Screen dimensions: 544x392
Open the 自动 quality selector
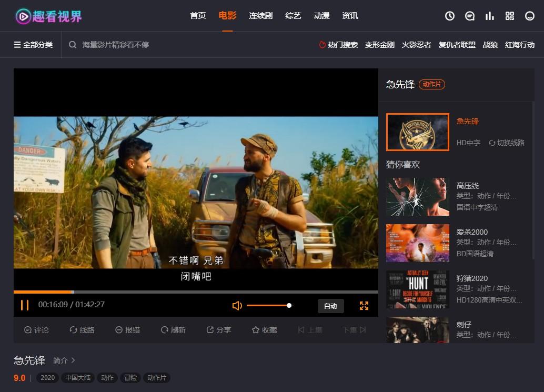[x=330, y=306]
